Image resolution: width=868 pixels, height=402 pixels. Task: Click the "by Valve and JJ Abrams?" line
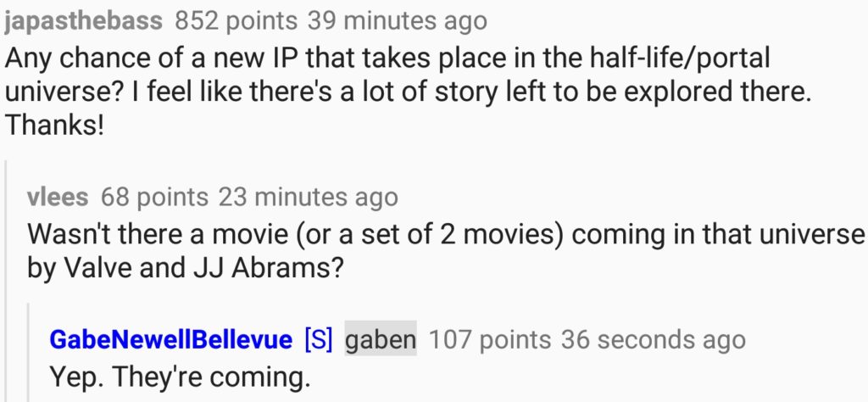click(x=185, y=268)
